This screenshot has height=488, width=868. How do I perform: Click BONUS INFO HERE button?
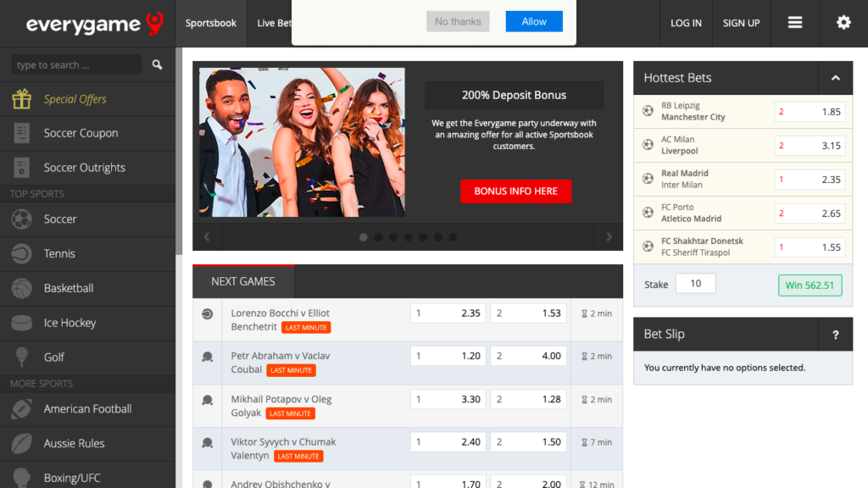516,191
